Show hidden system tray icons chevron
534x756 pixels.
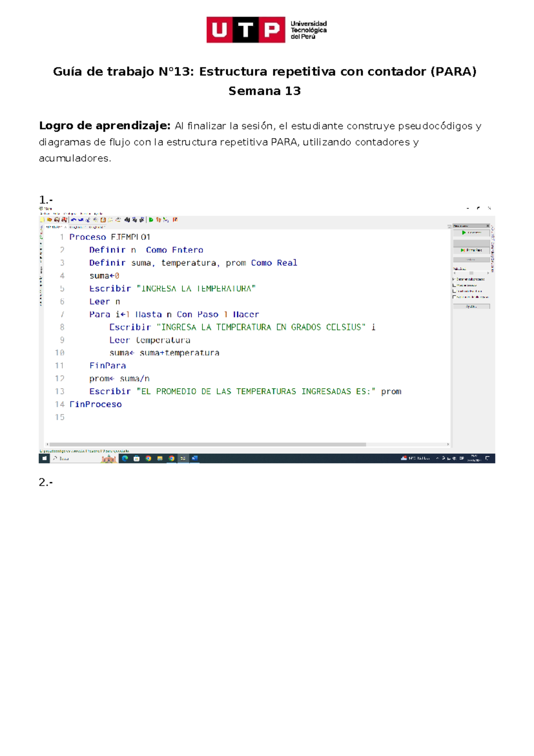[x=437, y=458]
